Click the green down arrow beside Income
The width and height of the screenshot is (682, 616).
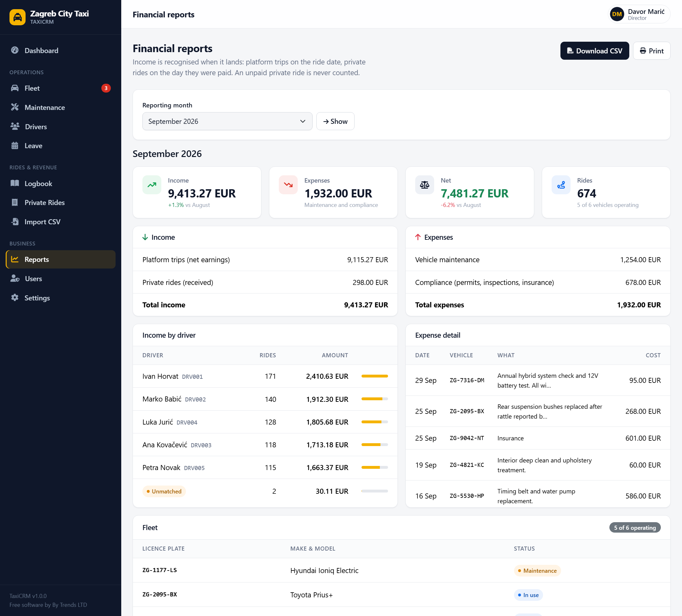click(x=145, y=237)
